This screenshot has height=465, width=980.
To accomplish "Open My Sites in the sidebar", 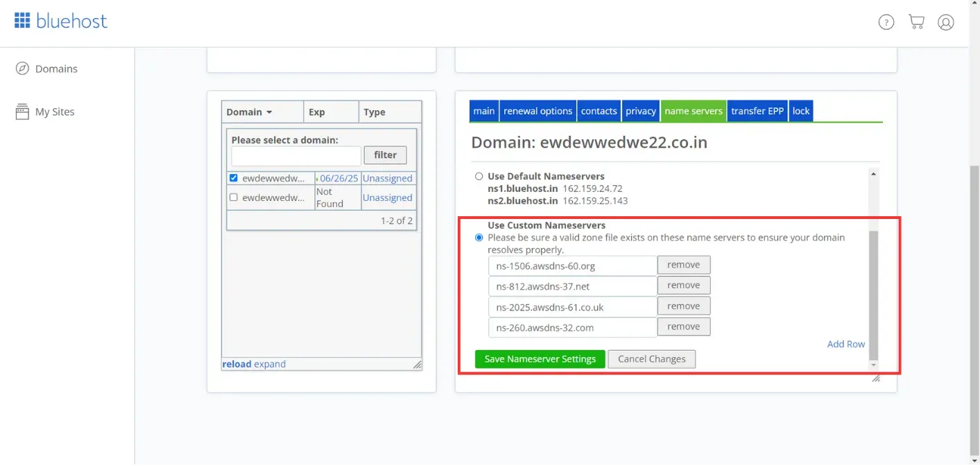I will pos(55,112).
